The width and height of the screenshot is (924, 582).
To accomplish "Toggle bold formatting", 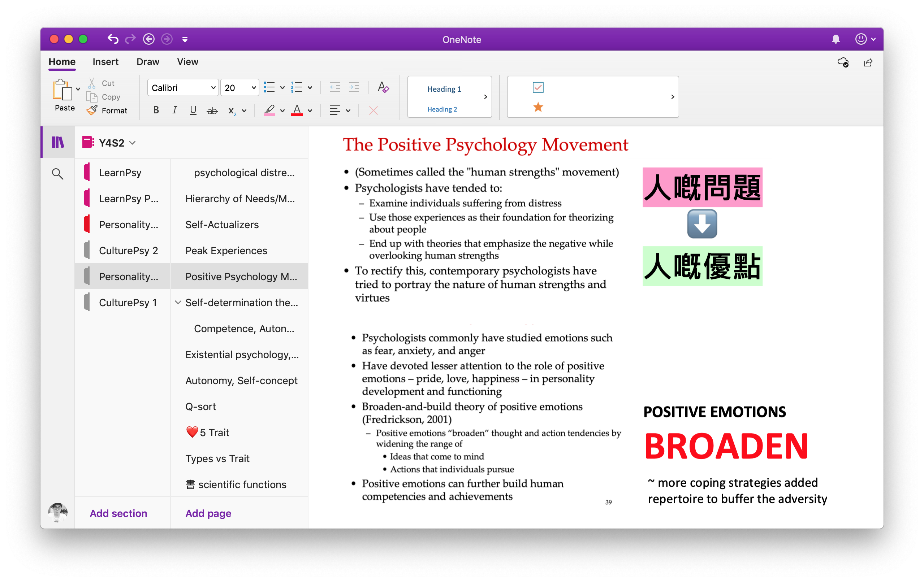I will (x=156, y=110).
